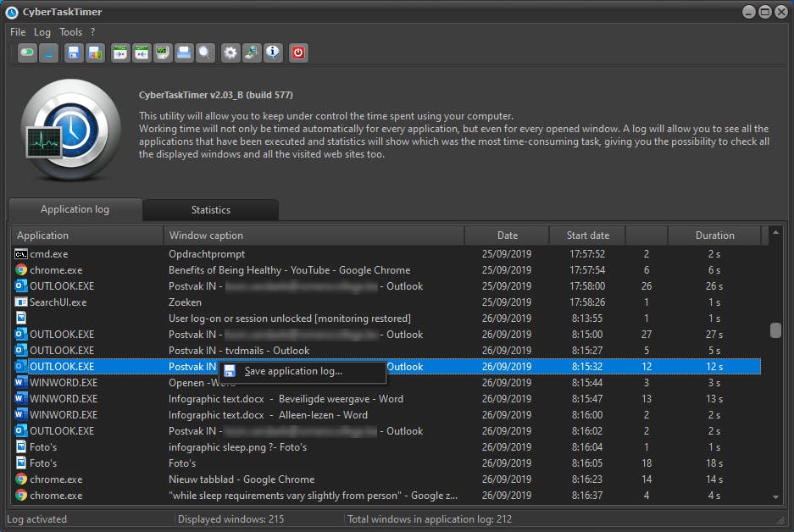This screenshot has width=794, height=532.
Task: Click the printer icon in toolbar
Action: (x=184, y=53)
